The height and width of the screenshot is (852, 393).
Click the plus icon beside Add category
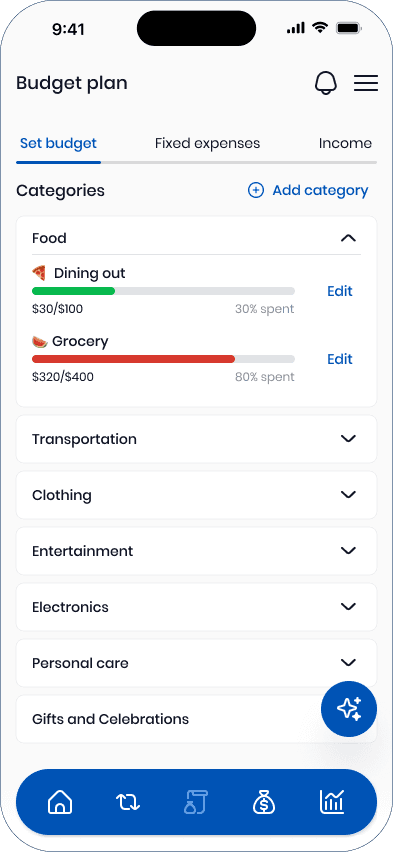coord(255,190)
